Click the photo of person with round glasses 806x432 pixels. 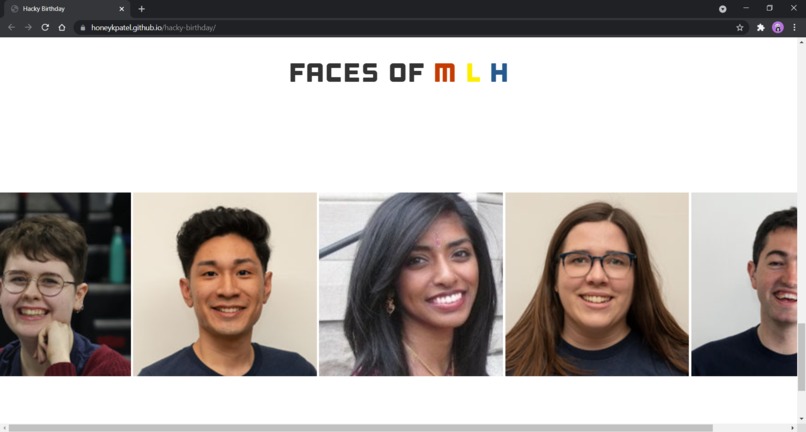[x=65, y=284]
